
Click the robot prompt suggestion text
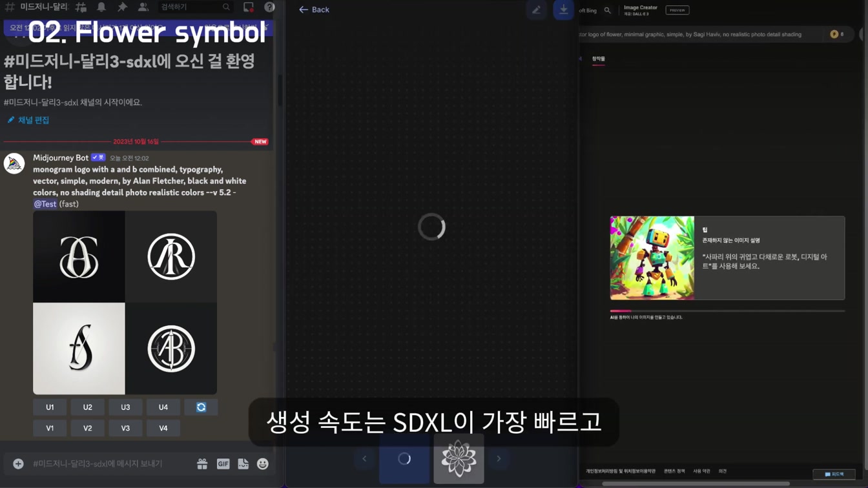tap(764, 261)
